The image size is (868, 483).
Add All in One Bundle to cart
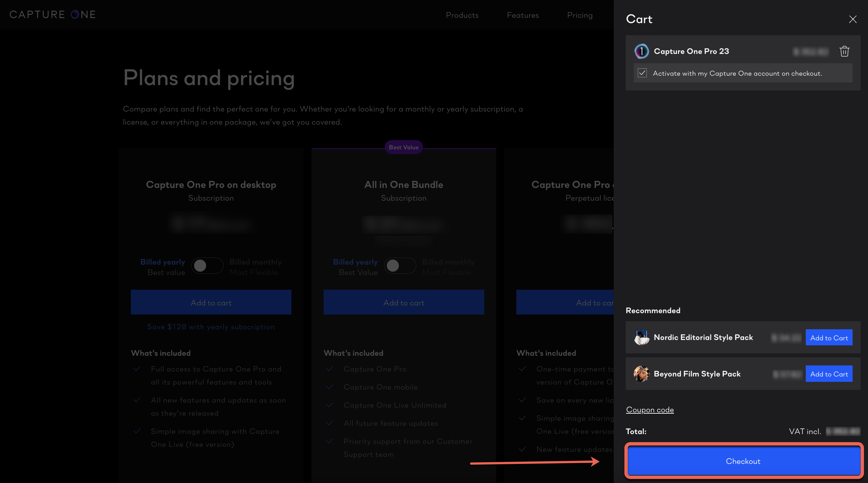[x=404, y=302]
